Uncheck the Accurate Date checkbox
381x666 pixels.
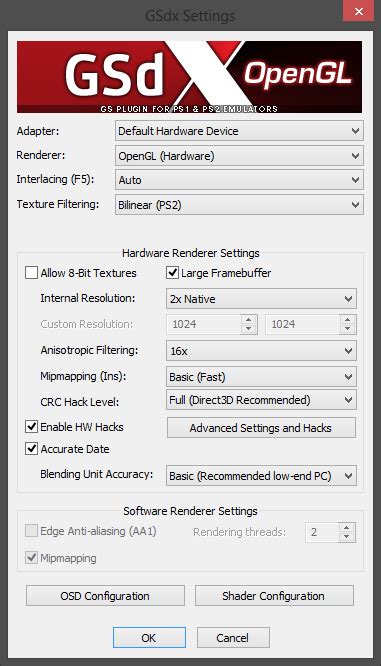pos(31,449)
